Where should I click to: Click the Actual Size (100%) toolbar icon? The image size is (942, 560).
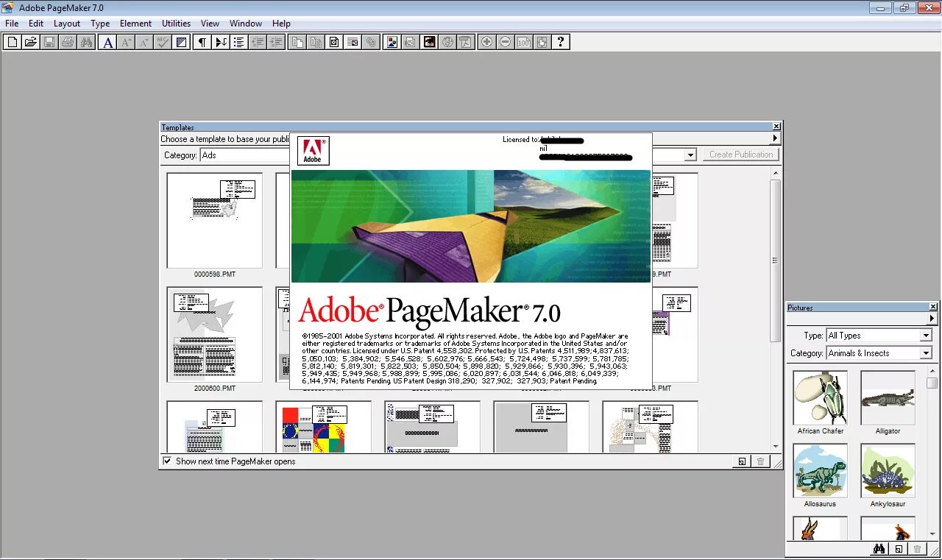coord(523,42)
